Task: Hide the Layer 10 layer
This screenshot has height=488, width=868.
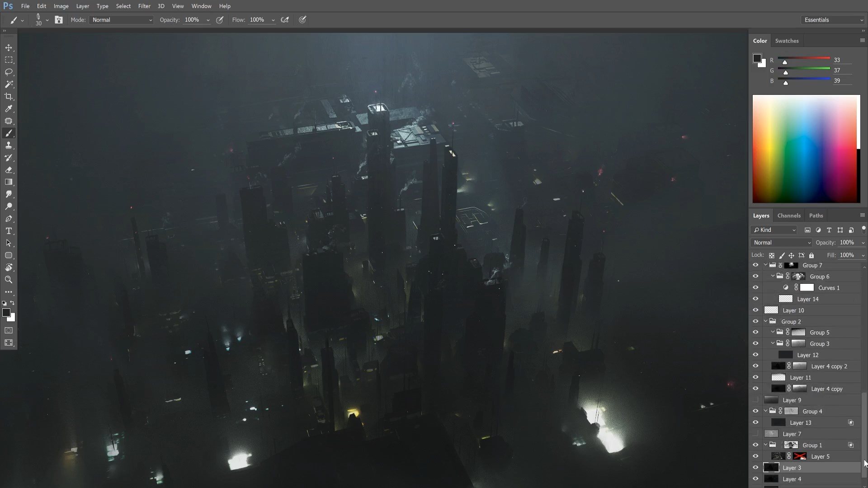Action: [x=755, y=310]
